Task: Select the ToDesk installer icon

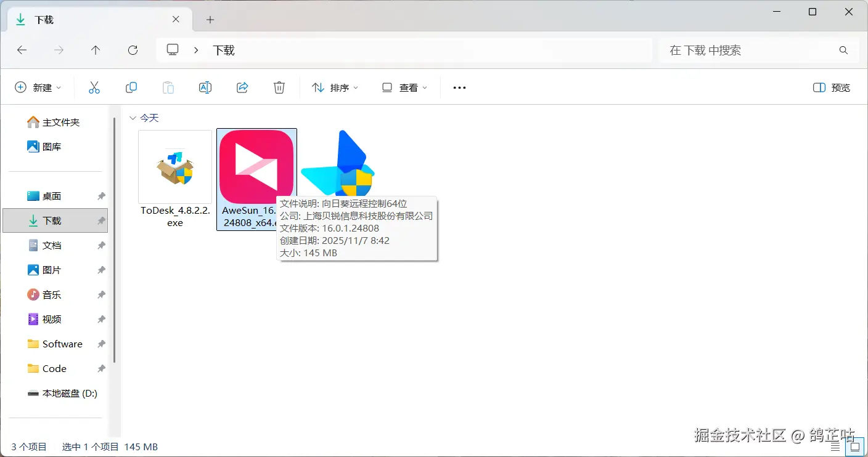Action: [x=175, y=167]
